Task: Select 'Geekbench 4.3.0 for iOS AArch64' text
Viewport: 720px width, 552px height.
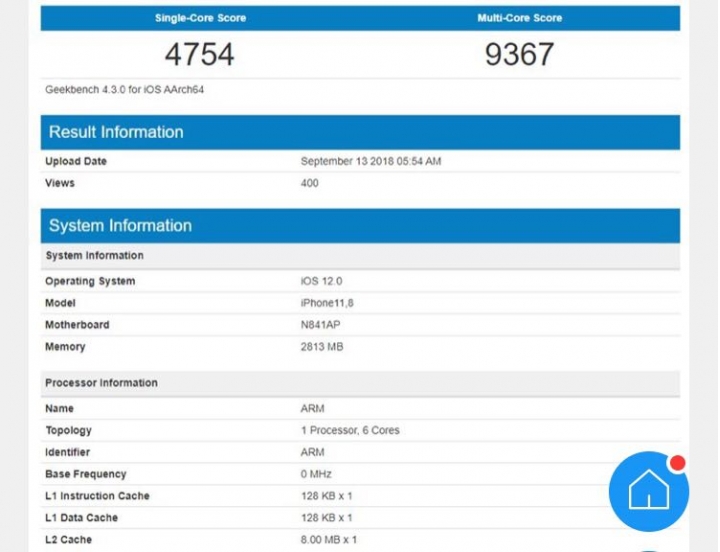Action: click(124, 90)
